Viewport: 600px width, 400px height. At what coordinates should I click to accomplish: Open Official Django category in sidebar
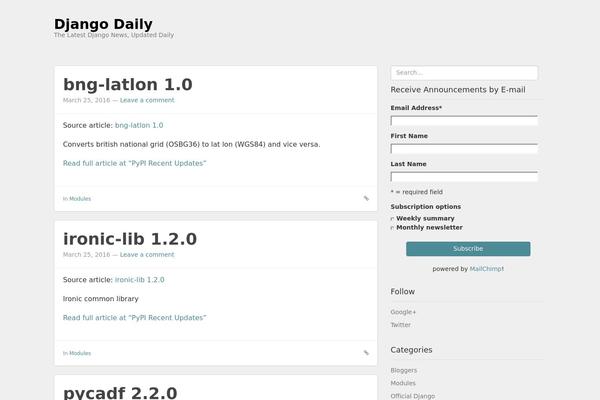[x=412, y=396]
